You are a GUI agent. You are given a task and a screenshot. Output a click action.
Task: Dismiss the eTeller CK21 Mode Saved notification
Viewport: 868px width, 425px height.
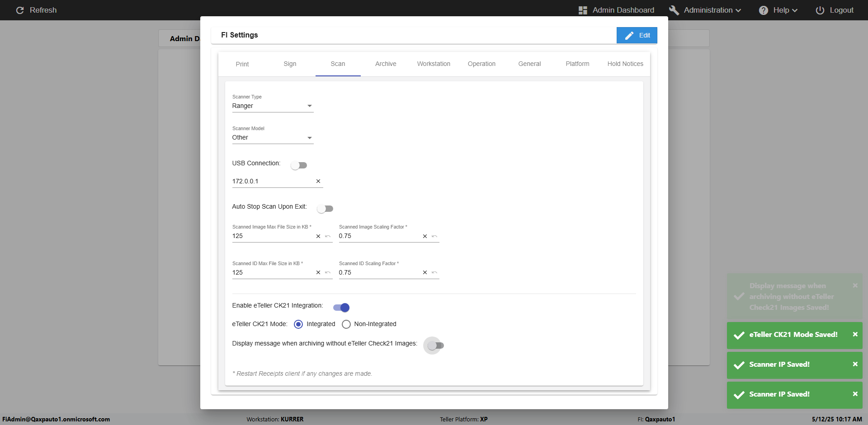coord(855,334)
